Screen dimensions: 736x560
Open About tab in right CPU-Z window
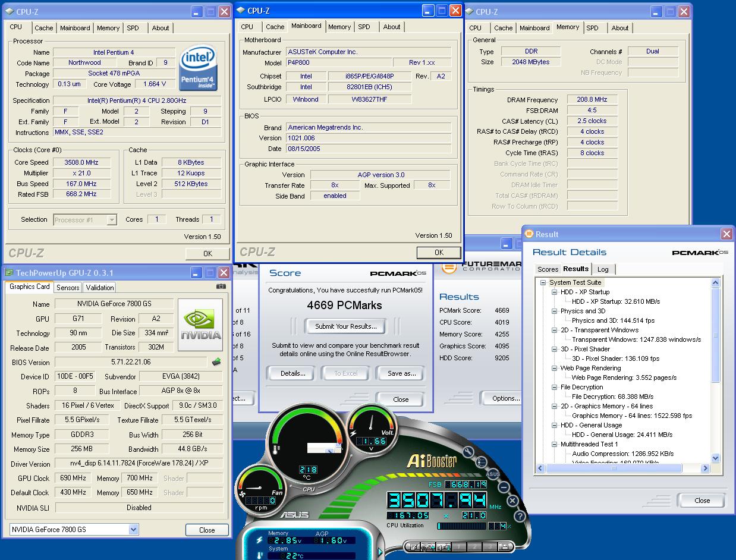[x=619, y=28]
